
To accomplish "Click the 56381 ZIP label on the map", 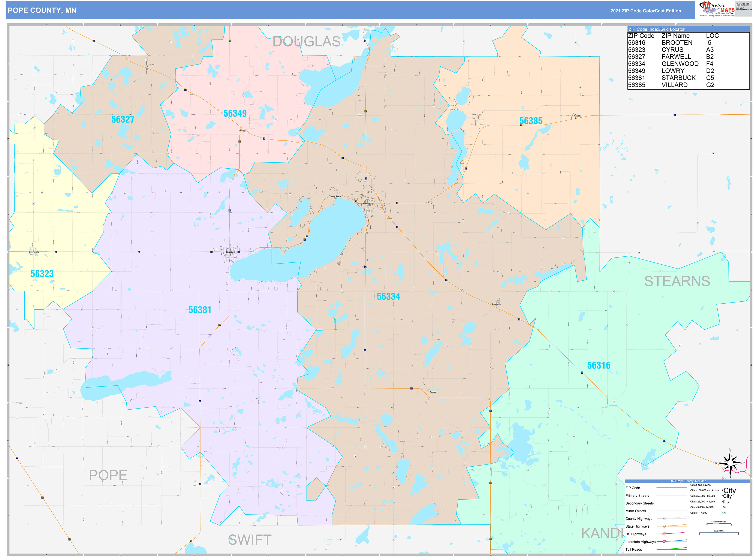I will tap(200, 310).
